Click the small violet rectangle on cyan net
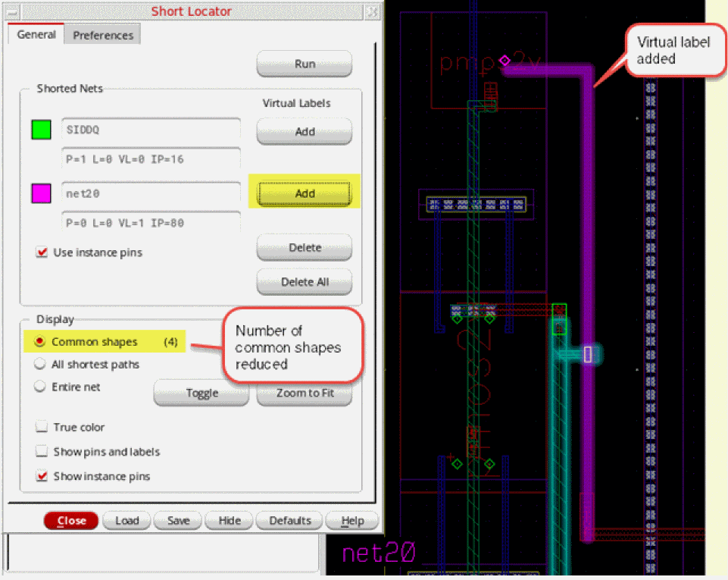Screen dimensions: 728x580 pyautogui.click(x=588, y=355)
